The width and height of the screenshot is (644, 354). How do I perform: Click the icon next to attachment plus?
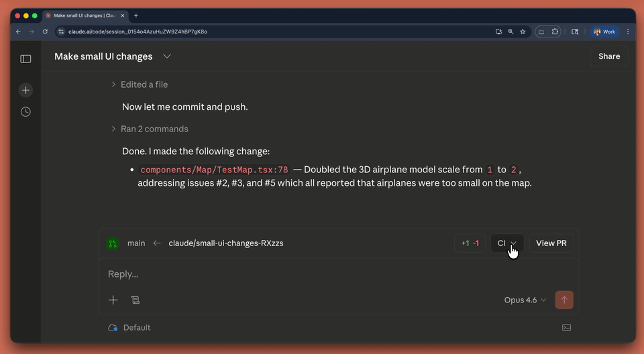[135, 300]
